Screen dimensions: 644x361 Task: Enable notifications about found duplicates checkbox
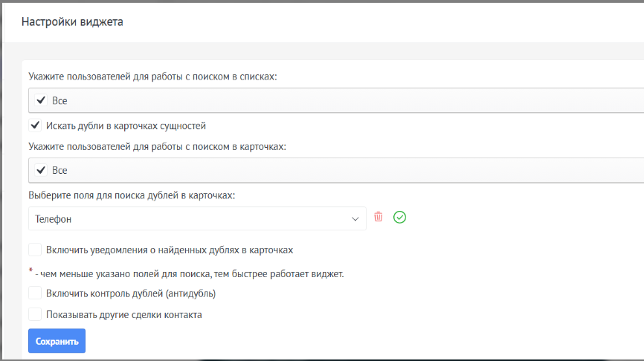35,250
